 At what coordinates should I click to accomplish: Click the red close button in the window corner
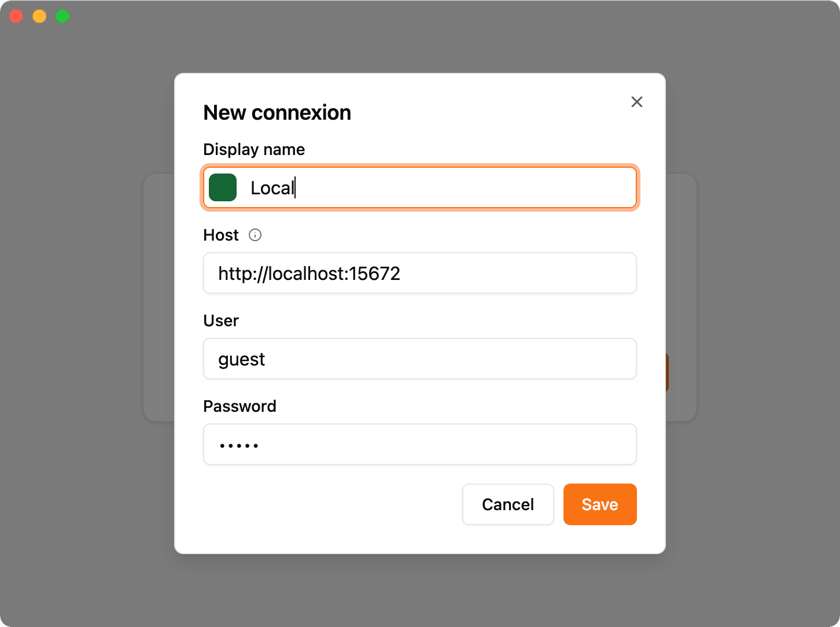16,16
